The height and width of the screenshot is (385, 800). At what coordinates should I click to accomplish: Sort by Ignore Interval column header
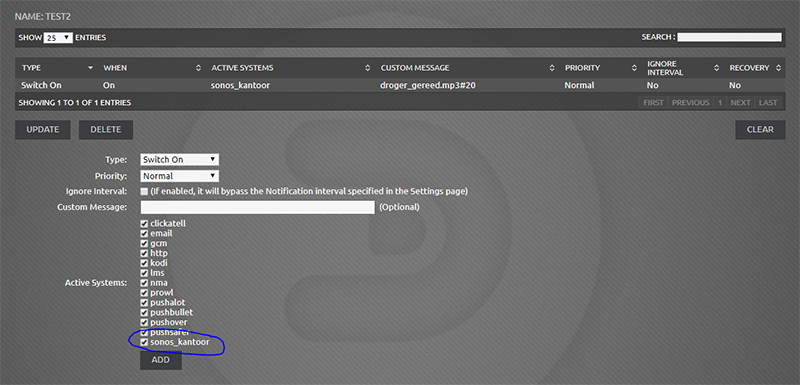pos(682,68)
